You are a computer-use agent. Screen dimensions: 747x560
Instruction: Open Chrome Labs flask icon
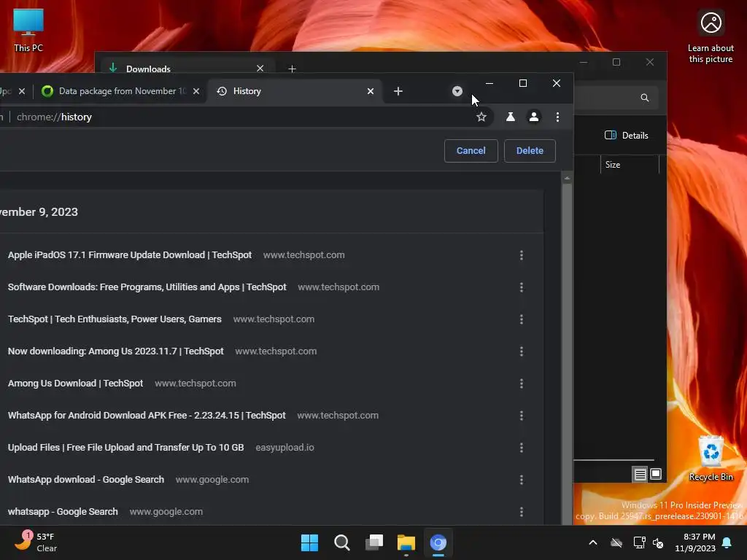coord(510,117)
